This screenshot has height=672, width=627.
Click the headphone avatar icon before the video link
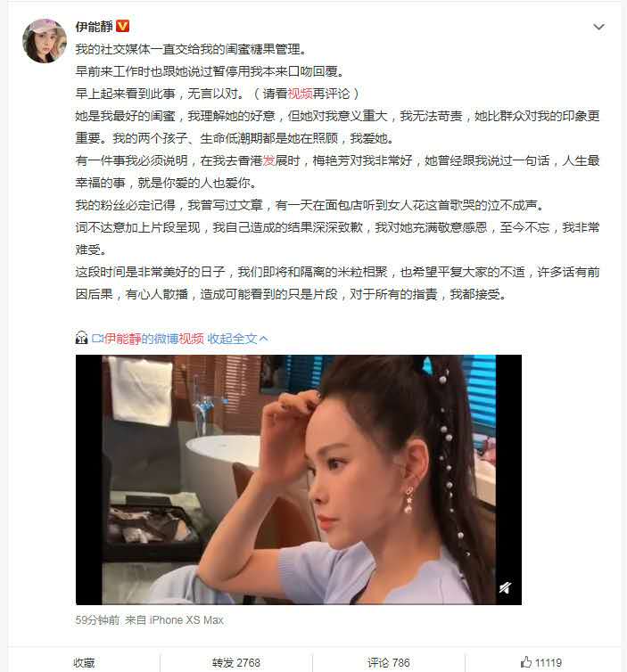81,338
